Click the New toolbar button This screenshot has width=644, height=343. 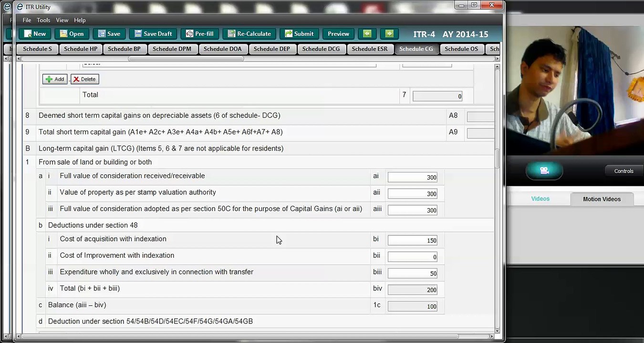point(35,34)
